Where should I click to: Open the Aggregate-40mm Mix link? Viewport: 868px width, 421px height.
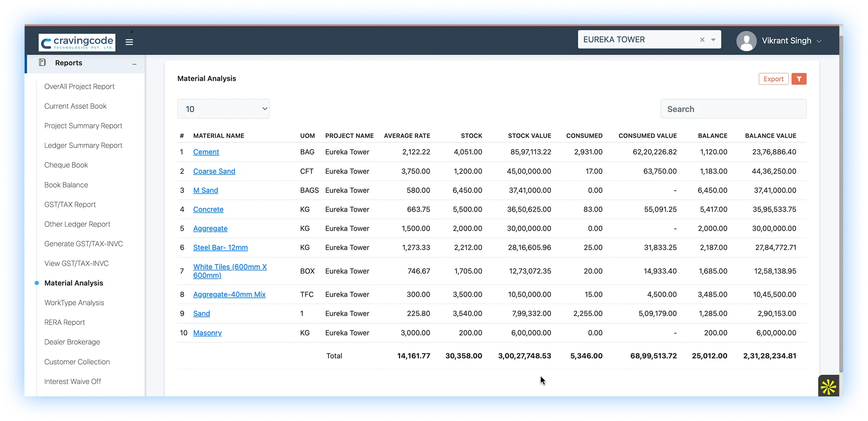click(x=229, y=294)
